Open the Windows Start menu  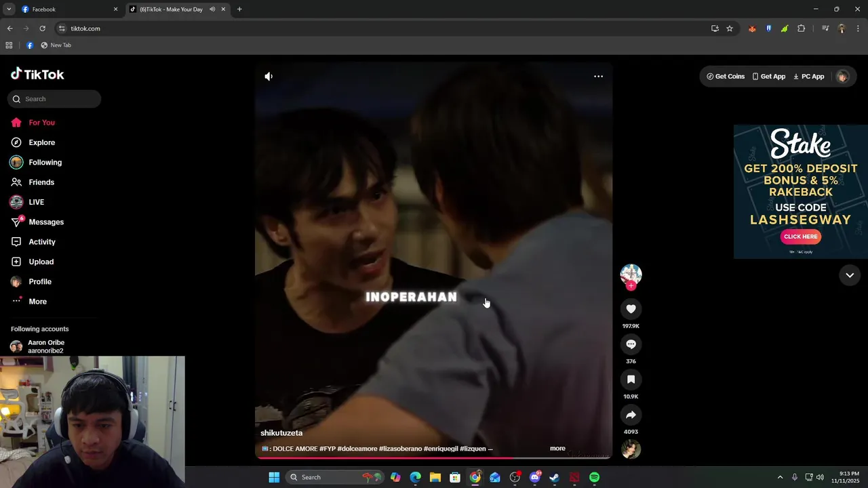coord(274,477)
